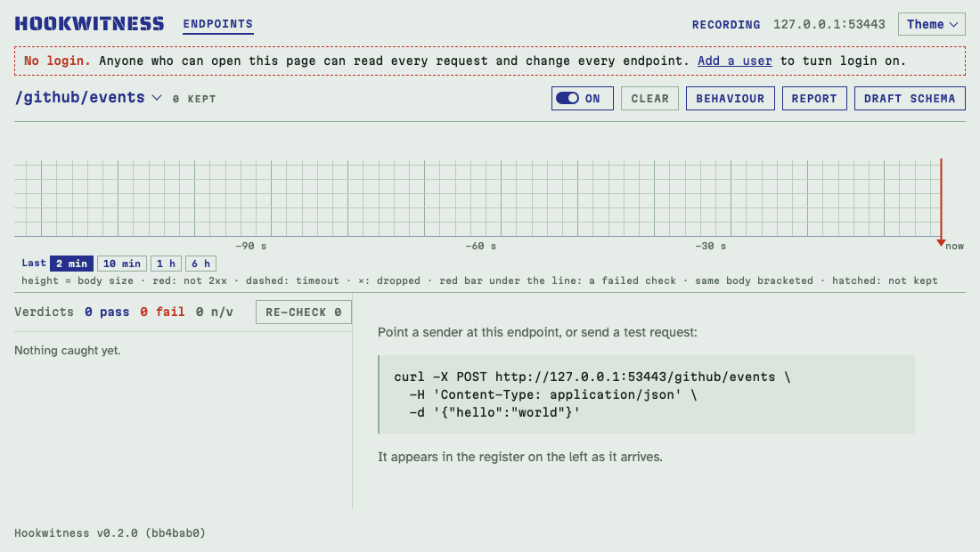Click the 0 n/v verdict count
This screenshot has height=552, width=980.
[215, 312]
